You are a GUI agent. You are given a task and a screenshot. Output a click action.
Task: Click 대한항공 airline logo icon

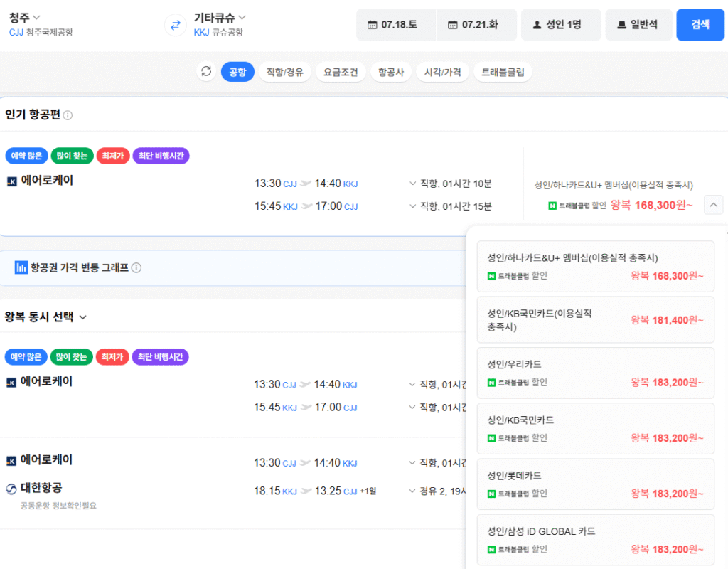[x=11, y=489]
